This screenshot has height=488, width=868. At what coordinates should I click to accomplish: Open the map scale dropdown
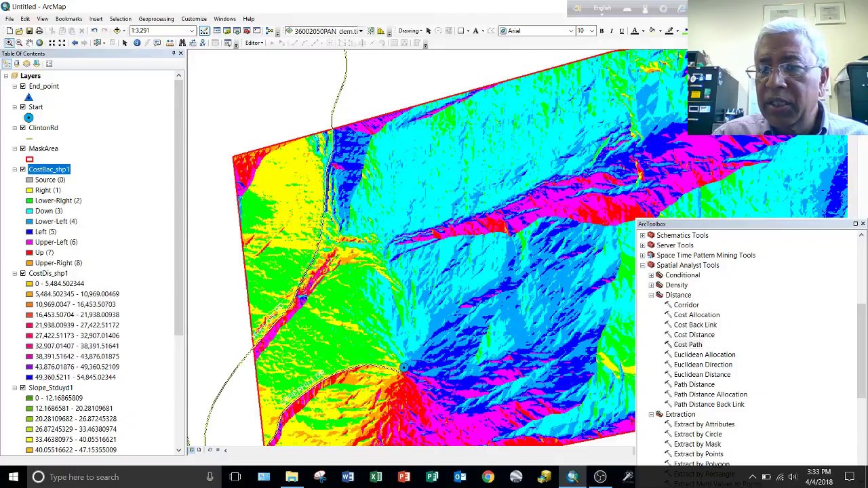point(193,31)
